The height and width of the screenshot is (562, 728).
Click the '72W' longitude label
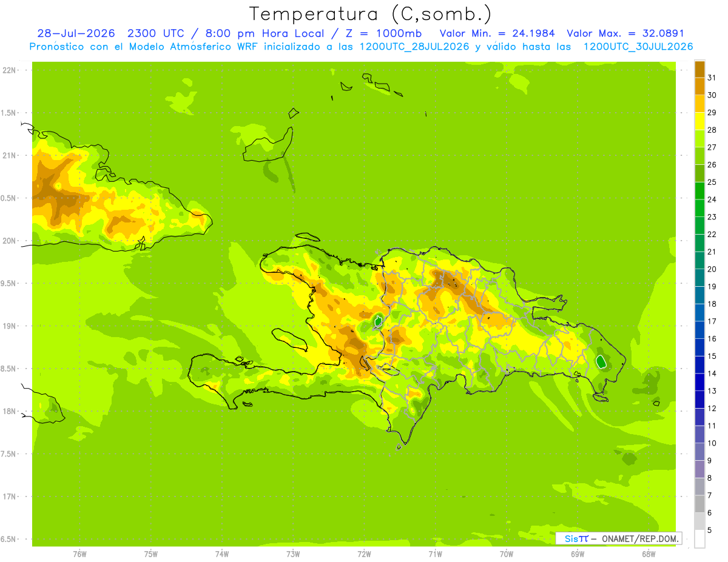(x=364, y=554)
